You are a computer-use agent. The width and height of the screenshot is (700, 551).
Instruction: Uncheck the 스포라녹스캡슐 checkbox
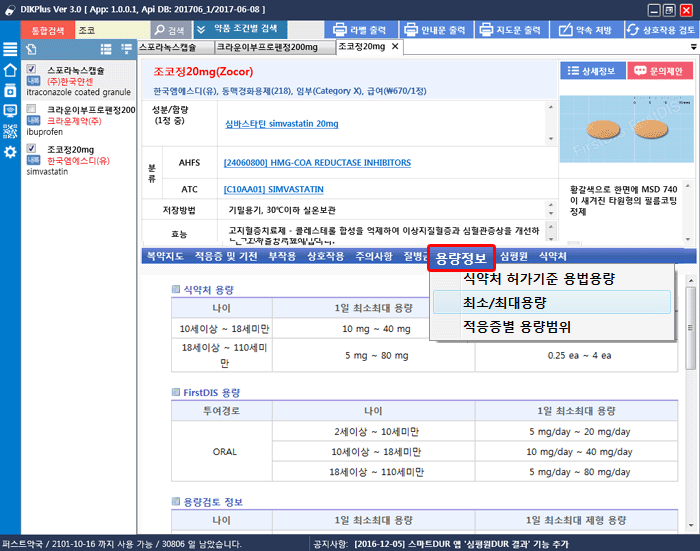coord(33,70)
